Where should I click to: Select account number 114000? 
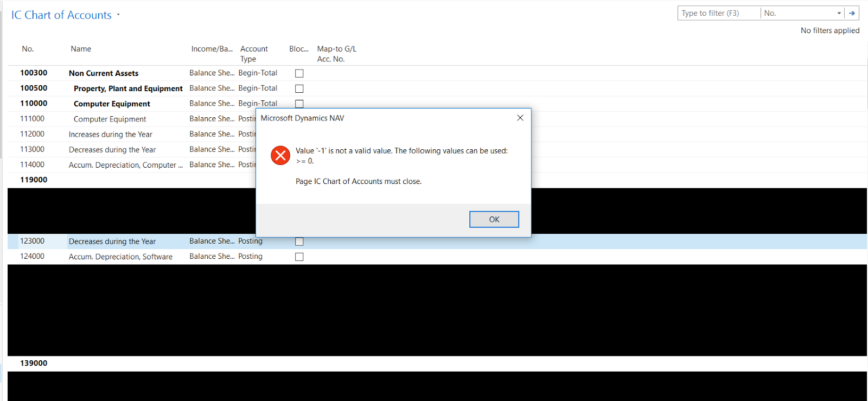tap(33, 164)
